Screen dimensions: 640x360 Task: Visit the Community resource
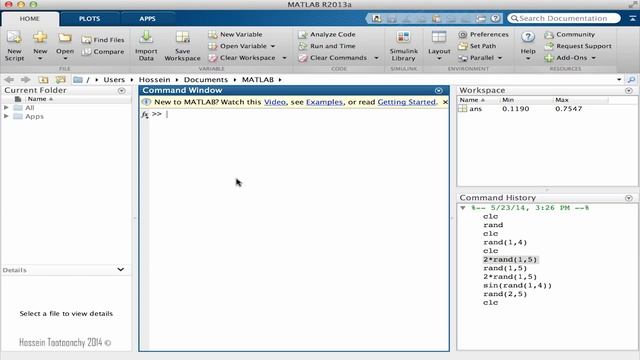(570, 35)
